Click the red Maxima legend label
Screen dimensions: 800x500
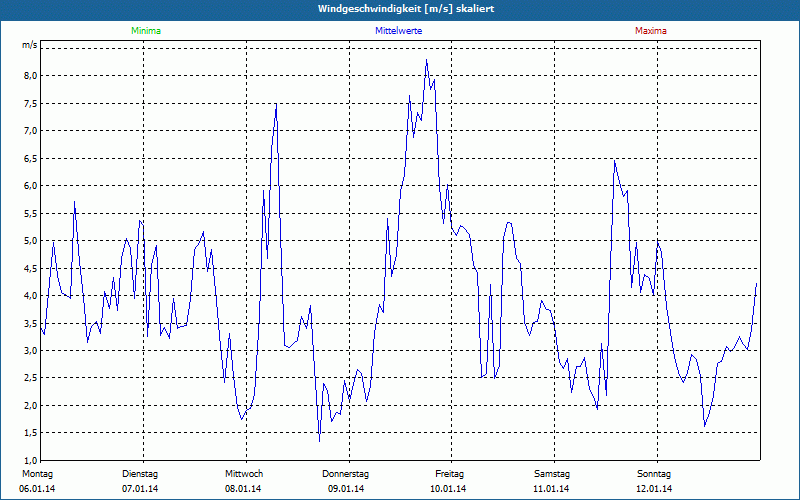651,31
